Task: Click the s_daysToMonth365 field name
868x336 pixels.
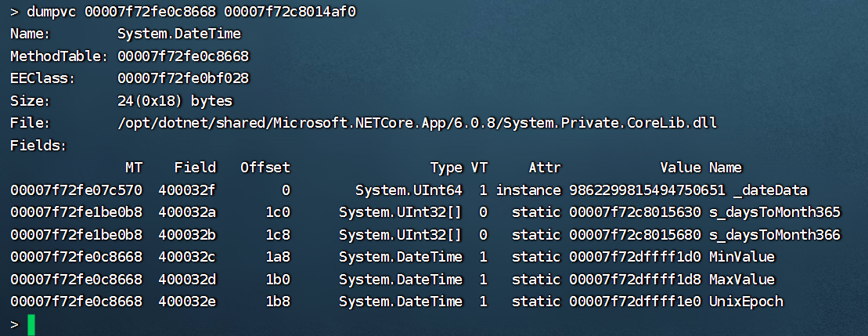Action: (774, 212)
